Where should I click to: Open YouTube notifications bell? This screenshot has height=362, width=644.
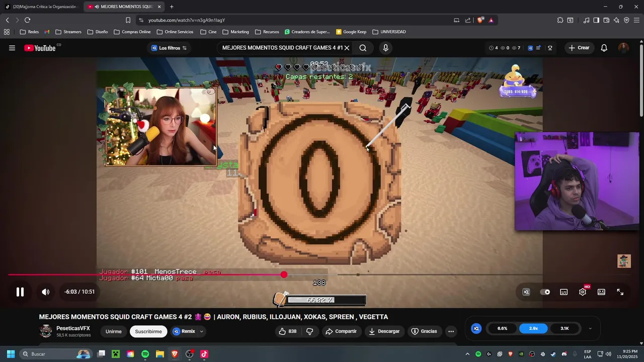(x=604, y=48)
